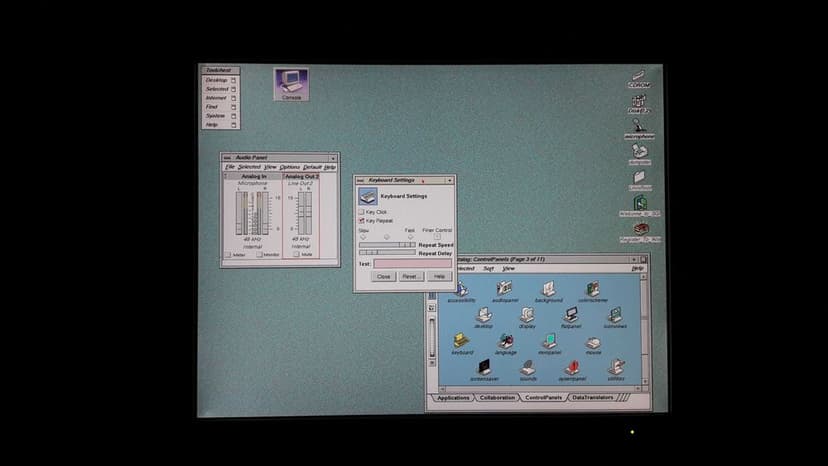Switch to the Collaboration tab
The height and width of the screenshot is (466, 828).
[x=497, y=397]
